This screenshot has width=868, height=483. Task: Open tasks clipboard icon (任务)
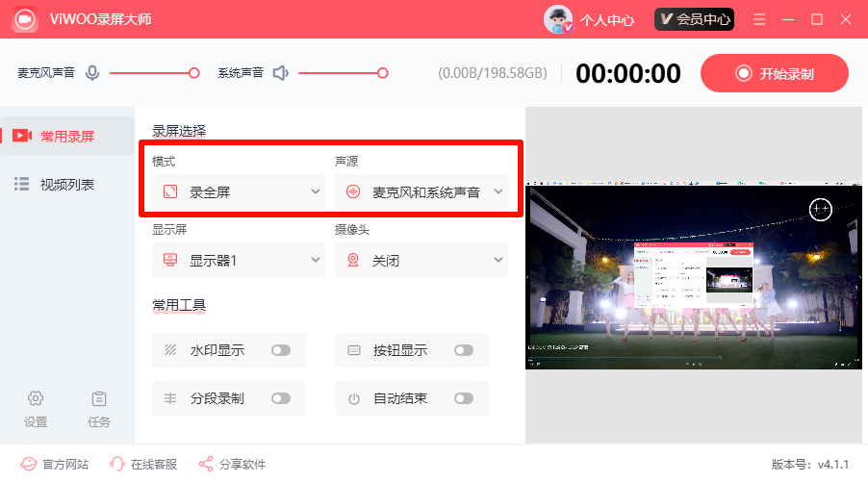(x=99, y=398)
